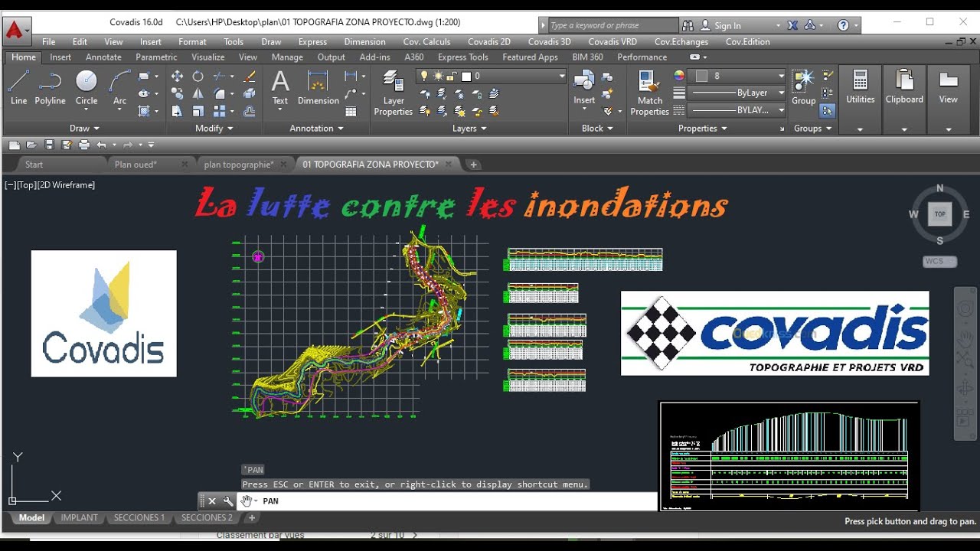Switch to the plan topographie* drawing tab
This screenshot has height=551, width=980.
238,165
